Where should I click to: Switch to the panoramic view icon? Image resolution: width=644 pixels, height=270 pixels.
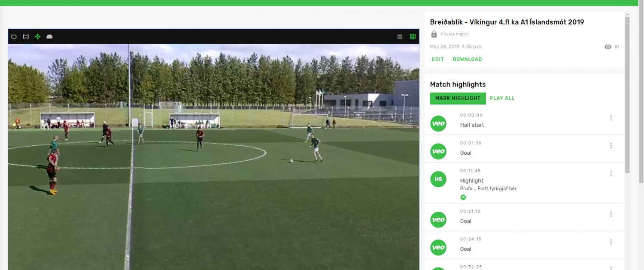click(26, 36)
